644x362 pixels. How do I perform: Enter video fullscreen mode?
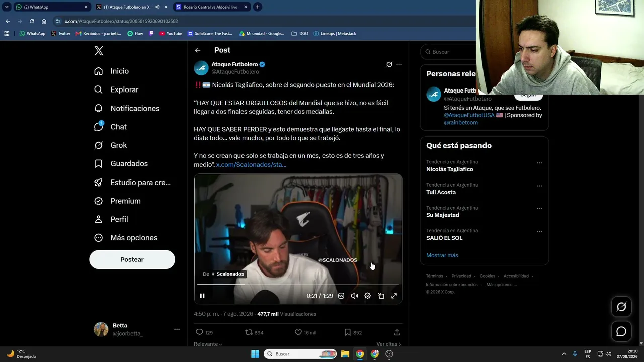(394, 296)
